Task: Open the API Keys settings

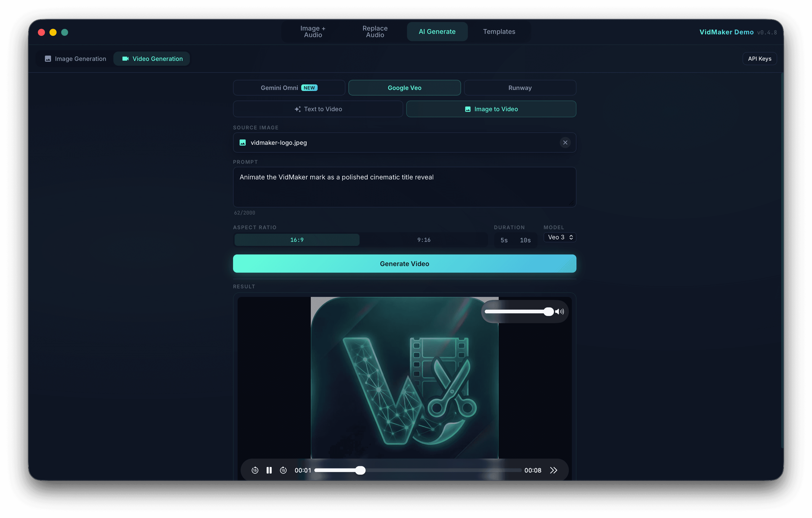Action: 759,59
